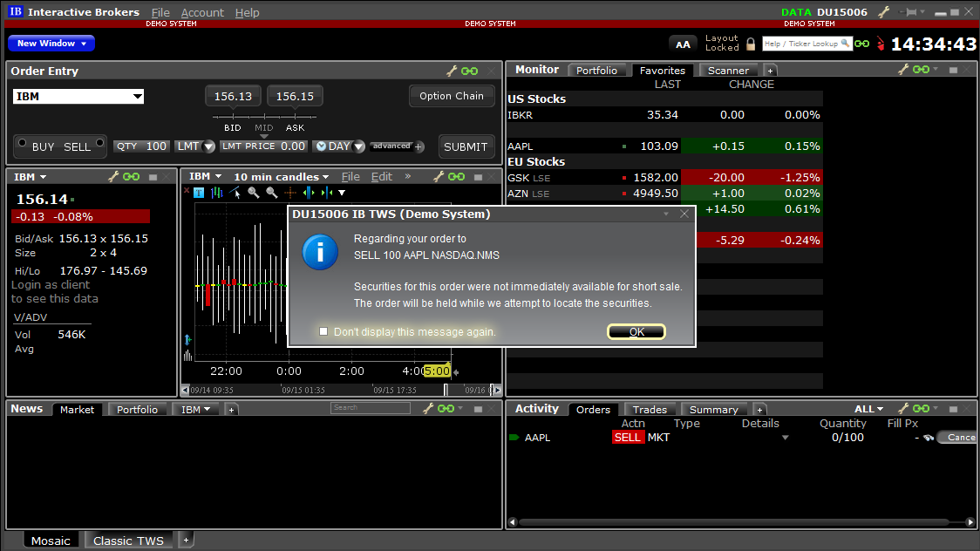Click the SUBMIT order button
The width and height of the screenshot is (980, 551).
click(466, 146)
